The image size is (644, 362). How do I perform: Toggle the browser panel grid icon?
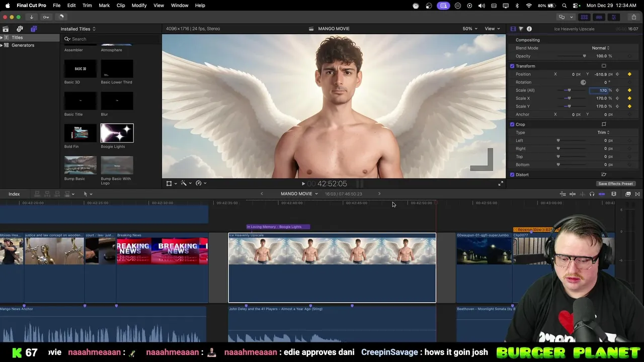(584, 17)
